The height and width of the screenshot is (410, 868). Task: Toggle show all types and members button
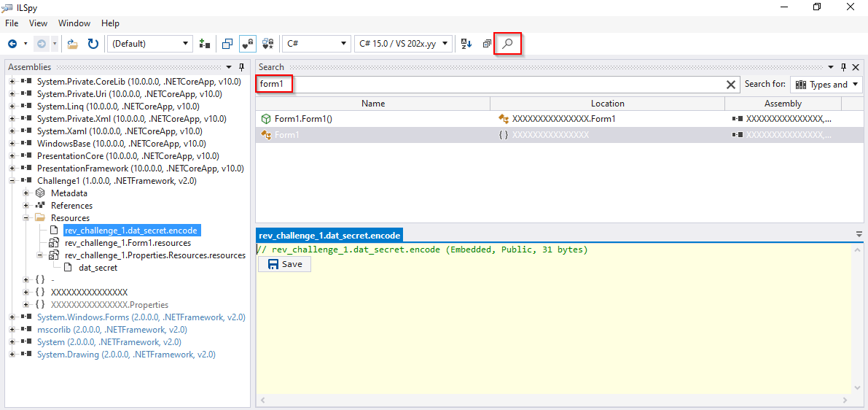coord(268,44)
